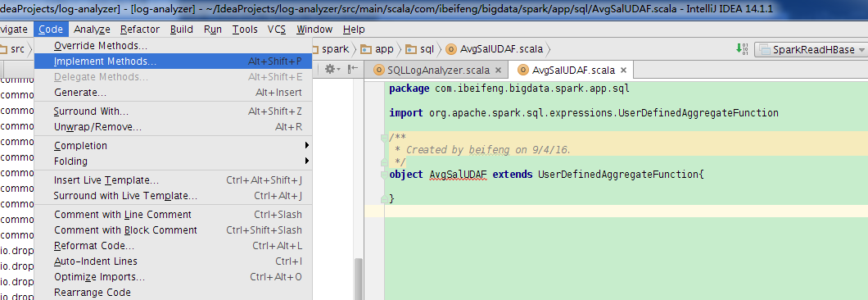The width and height of the screenshot is (868, 300).
Task: Click the src folder breadcrumb
Action: point(13,49)
